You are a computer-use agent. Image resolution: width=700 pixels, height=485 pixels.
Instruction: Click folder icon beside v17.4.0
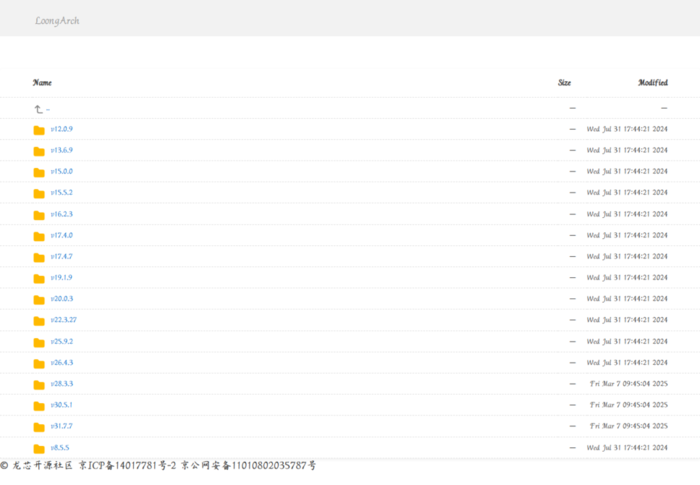(x=39, y=236)
